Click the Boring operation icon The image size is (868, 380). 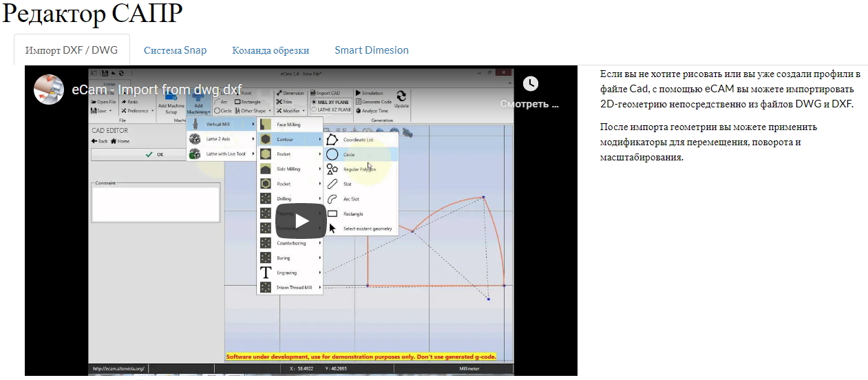(265, 258)
